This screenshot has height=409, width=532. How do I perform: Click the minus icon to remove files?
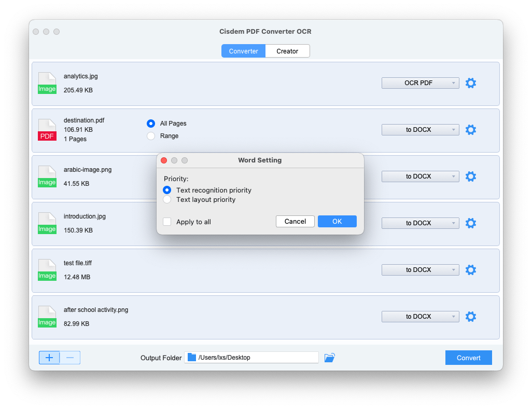tap(70, 358)
